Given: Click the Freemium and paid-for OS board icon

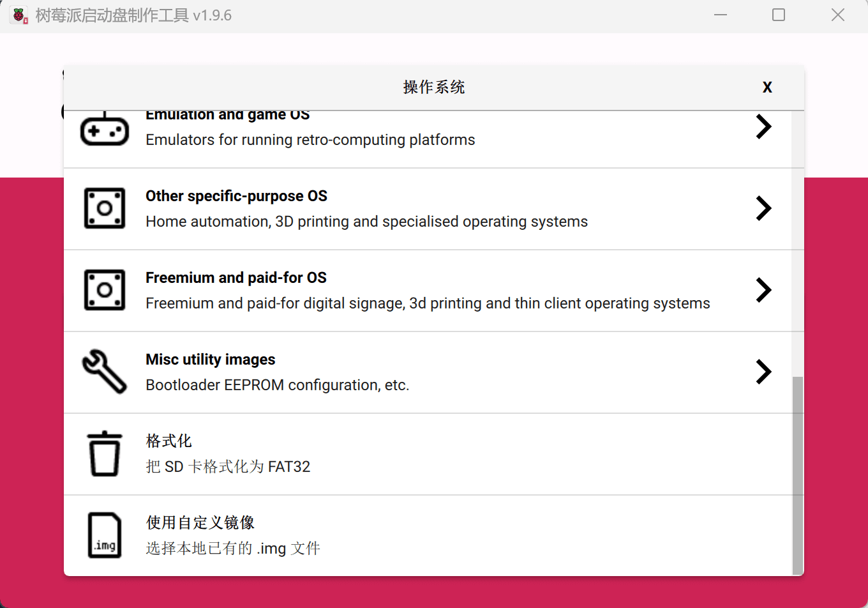Looking at the screenshot, I should pos(104,290).
